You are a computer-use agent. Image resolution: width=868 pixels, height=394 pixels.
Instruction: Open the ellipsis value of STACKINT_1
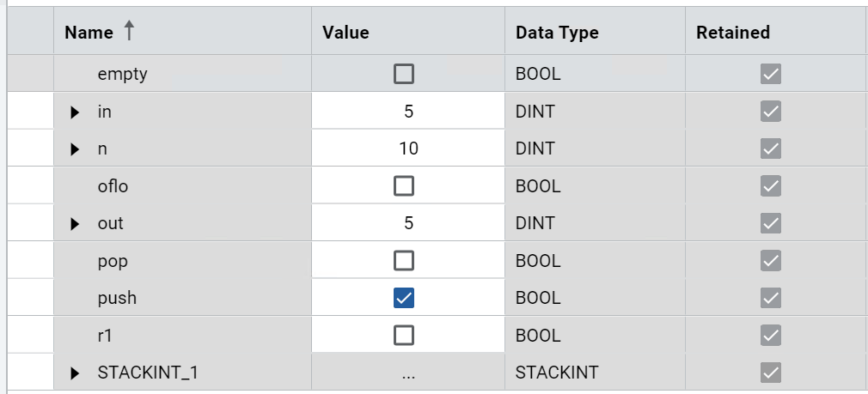[408, 373]
